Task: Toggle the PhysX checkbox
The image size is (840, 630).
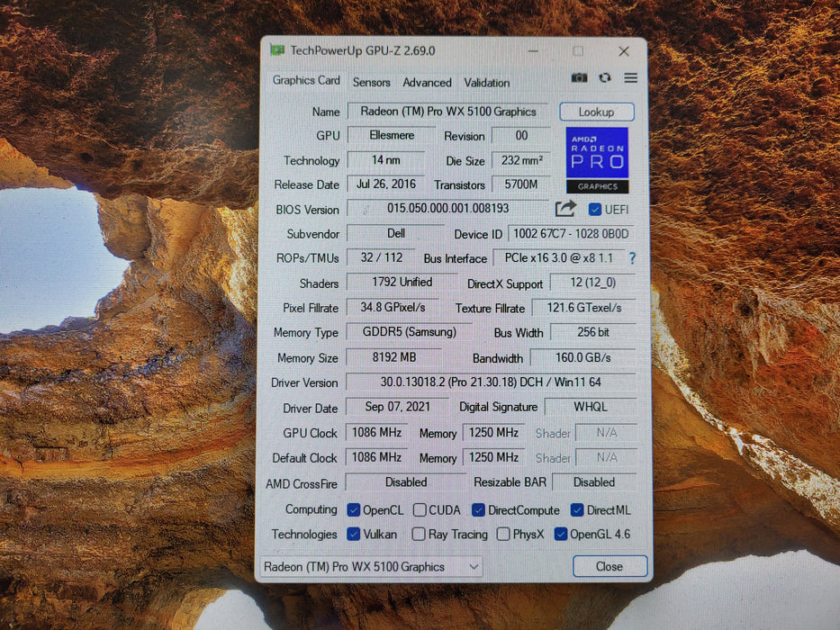Action: pos(503,534)
